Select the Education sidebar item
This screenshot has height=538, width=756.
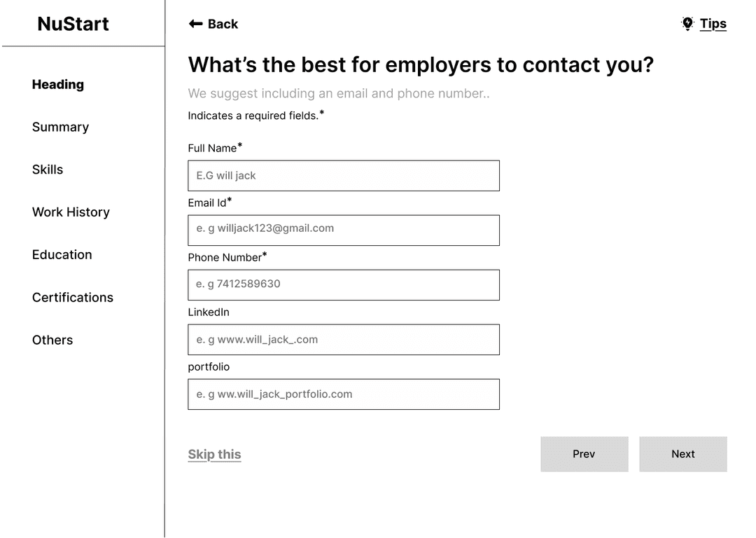62,255
